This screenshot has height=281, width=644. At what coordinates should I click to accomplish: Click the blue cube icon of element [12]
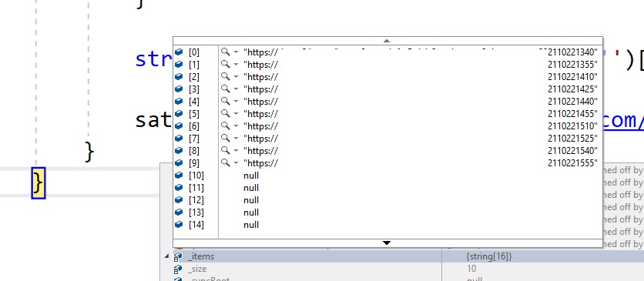pyautogui.click(x=178, y=199)
